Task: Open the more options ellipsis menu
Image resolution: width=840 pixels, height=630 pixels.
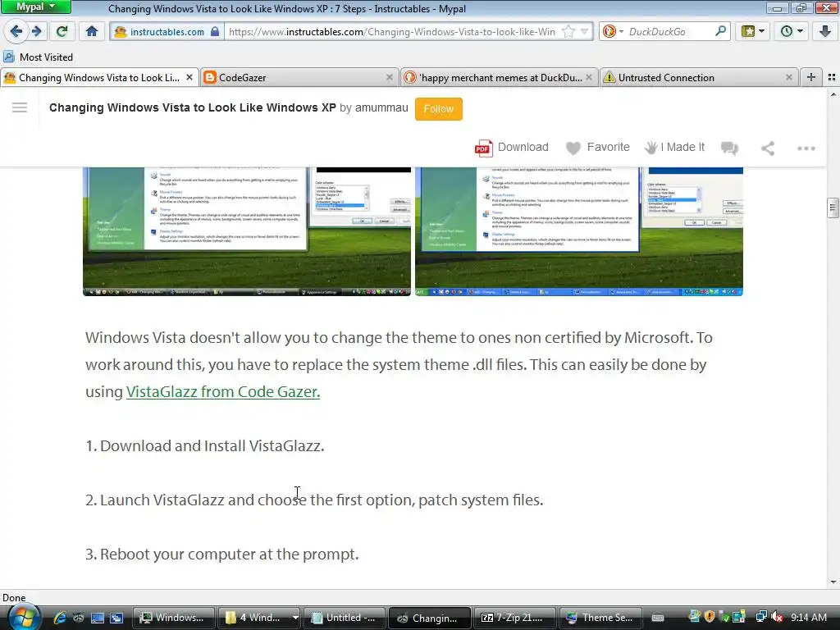Action: pyautogui.click(x=806, y=148)
